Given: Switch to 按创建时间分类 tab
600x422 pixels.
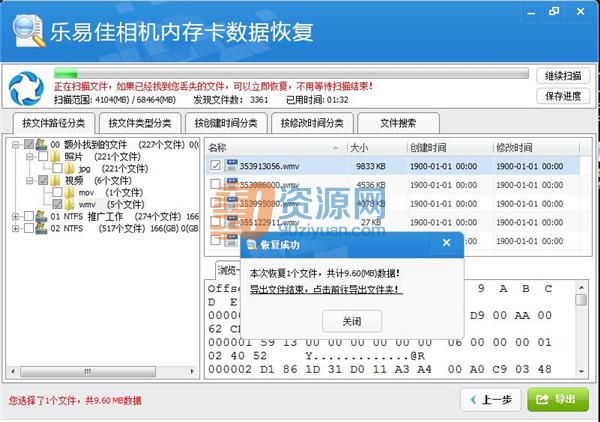Looking at the screenshot, I should pyautogui.click(x=226, y=123).
